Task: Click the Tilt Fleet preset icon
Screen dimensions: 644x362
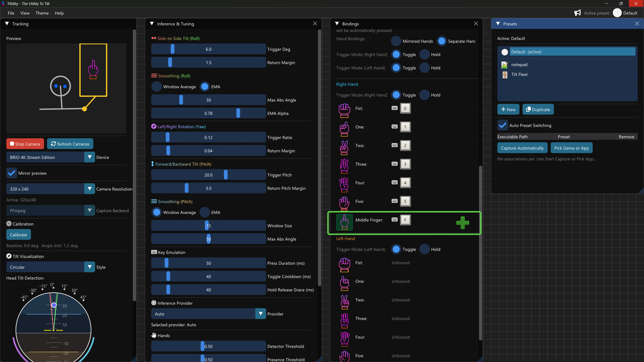Action: (x=504, y=75)
